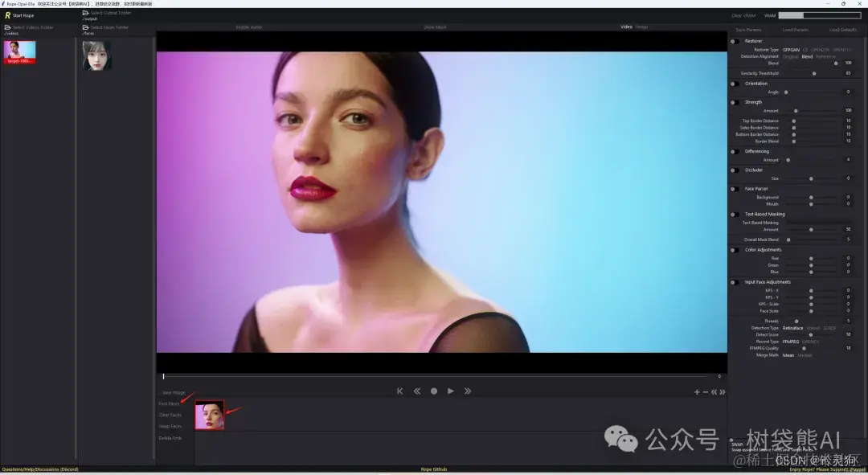
Task: Click Delete Emb button
Action: (170, 438)
